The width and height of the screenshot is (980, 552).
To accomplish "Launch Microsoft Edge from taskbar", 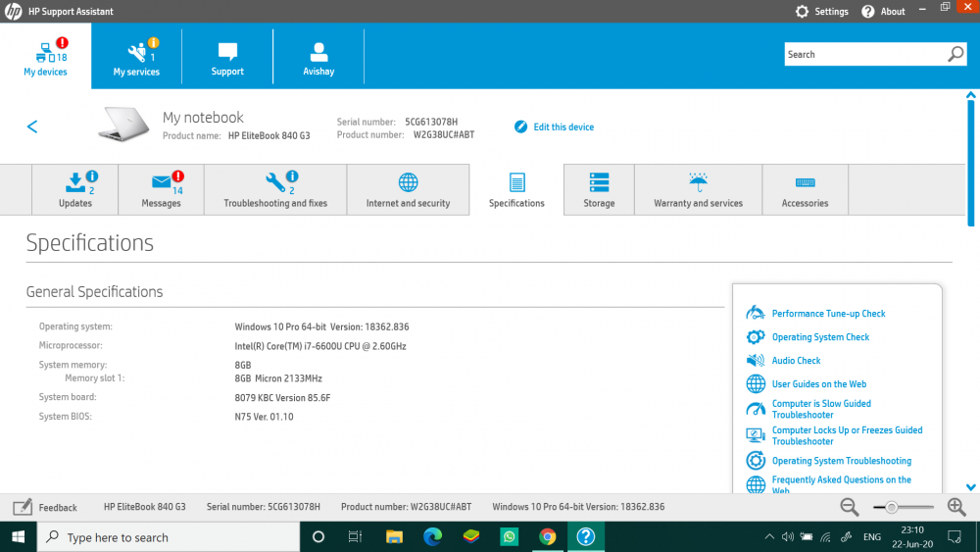I will (x=432, y=537).
